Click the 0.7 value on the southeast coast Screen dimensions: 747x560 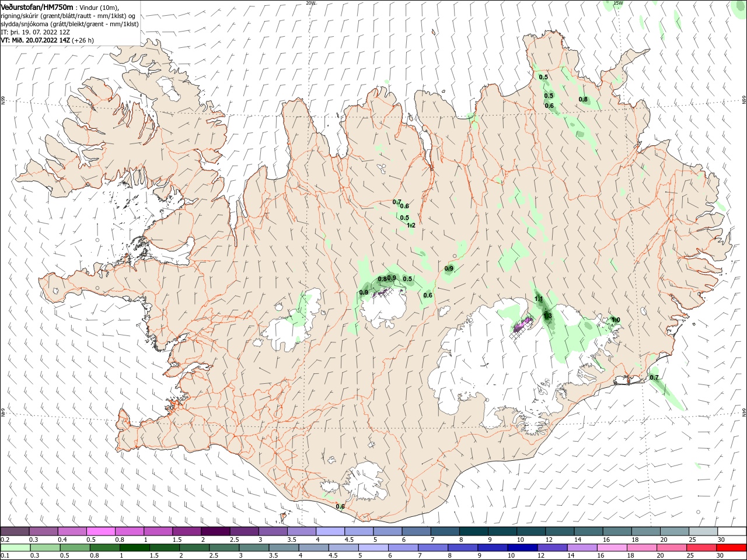(x=654, y=377)
